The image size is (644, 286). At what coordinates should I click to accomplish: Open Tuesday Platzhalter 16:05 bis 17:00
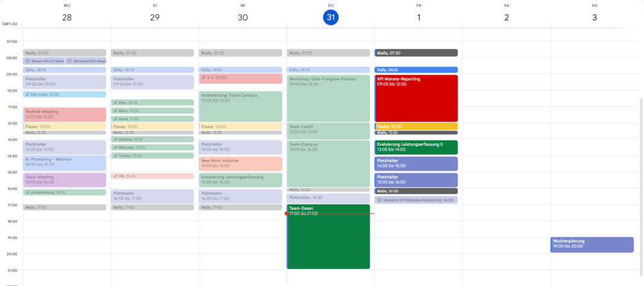153,196
